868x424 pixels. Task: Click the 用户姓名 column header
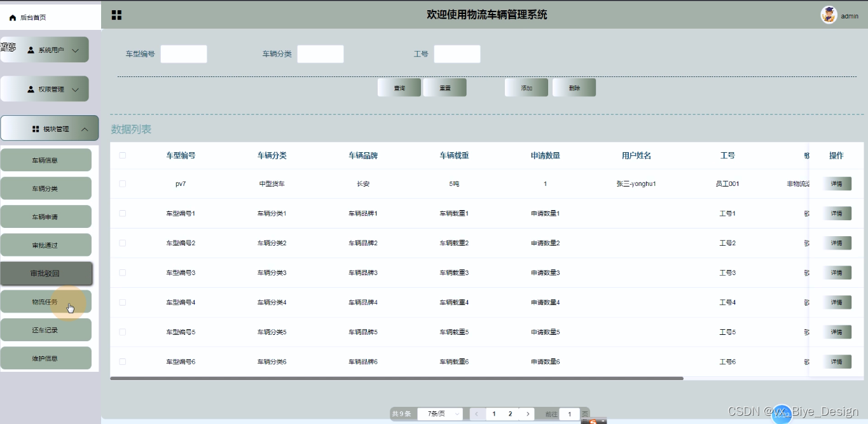pyautogui.click(x=637, y=155)
